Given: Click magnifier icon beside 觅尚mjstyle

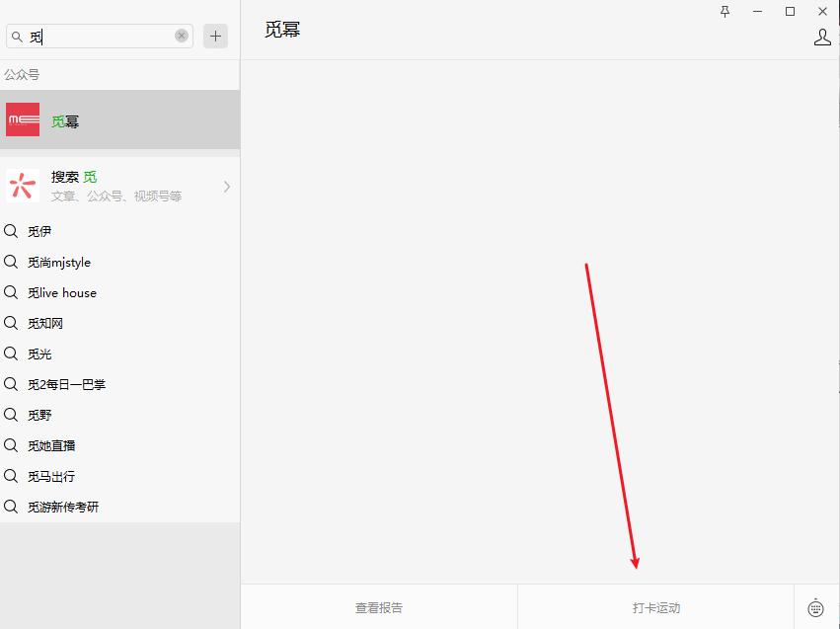Looking at the screenshot, I should click(11, 262).
